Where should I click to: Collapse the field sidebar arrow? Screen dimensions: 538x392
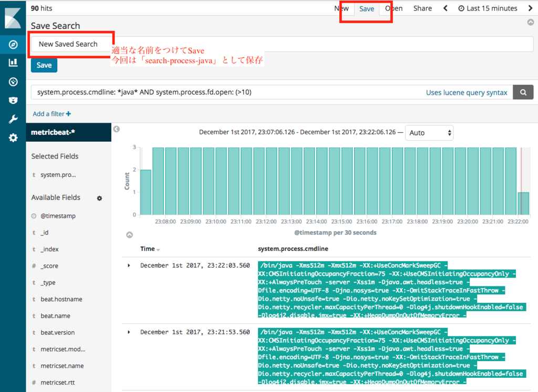click(117, 129)
